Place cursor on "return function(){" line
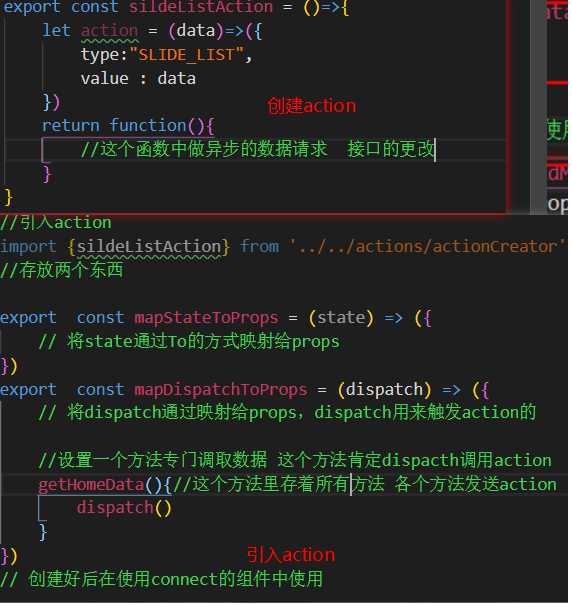 [x=128, y=126]
